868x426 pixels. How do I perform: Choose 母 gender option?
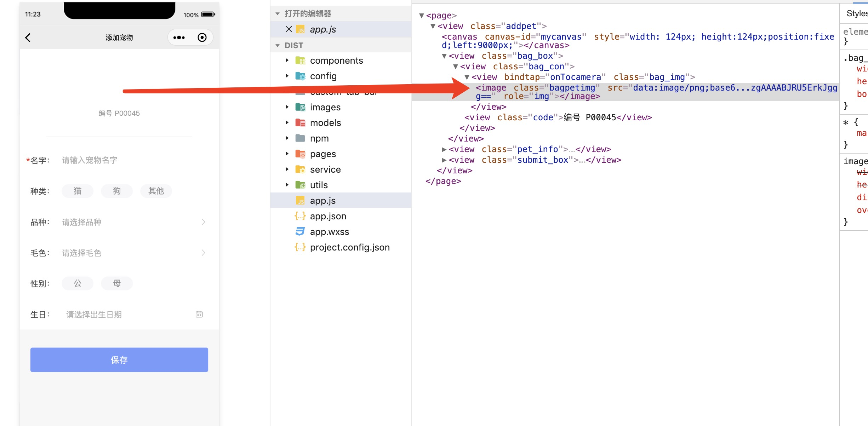click(117, 283)
